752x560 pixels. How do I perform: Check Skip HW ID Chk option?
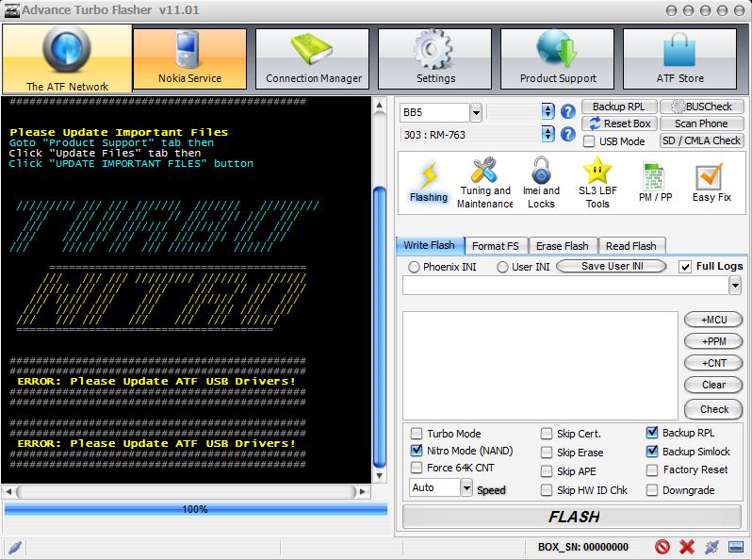547,490
